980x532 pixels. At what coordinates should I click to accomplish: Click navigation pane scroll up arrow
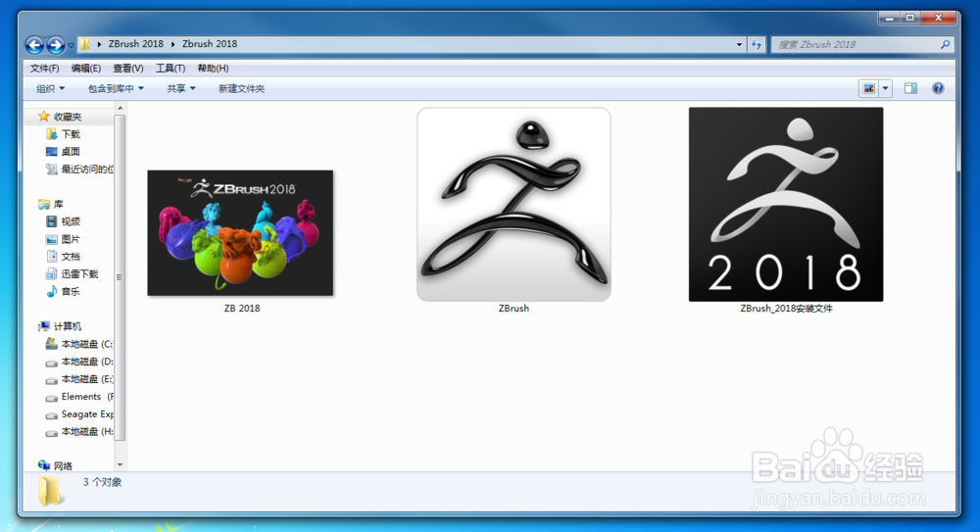(x=120, y=108)
